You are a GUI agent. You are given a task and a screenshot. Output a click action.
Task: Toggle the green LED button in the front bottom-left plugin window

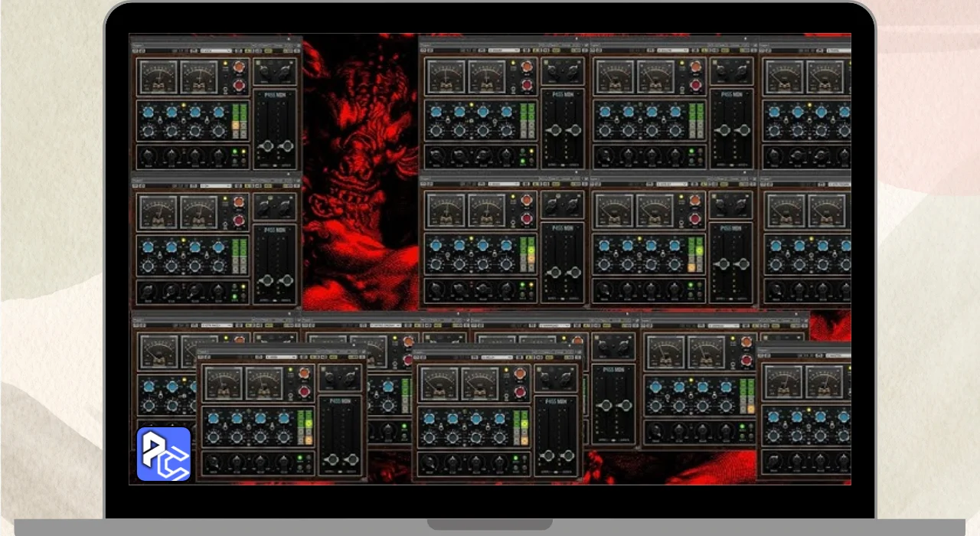(299, 458)
